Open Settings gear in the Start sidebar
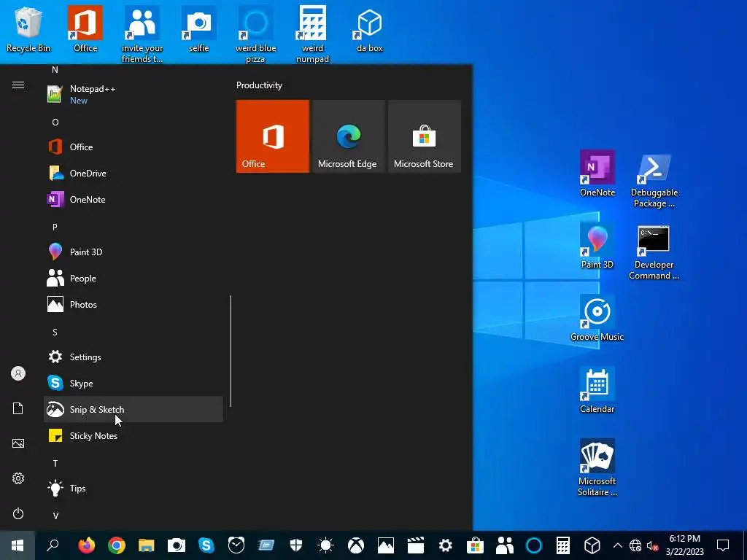 tap(18, 478)
